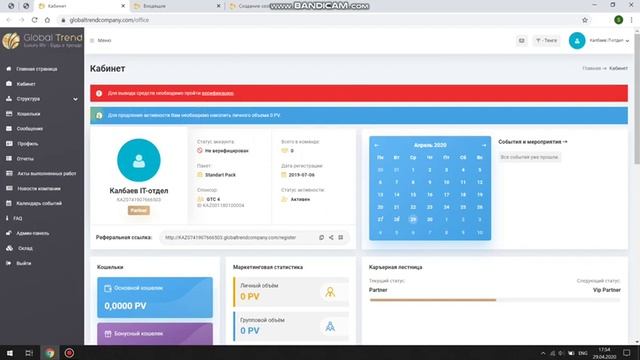This screenshot has height=360, width=640.
Task: Click the Bandicam record icon in the taskbar
Action: click(69, 353)
